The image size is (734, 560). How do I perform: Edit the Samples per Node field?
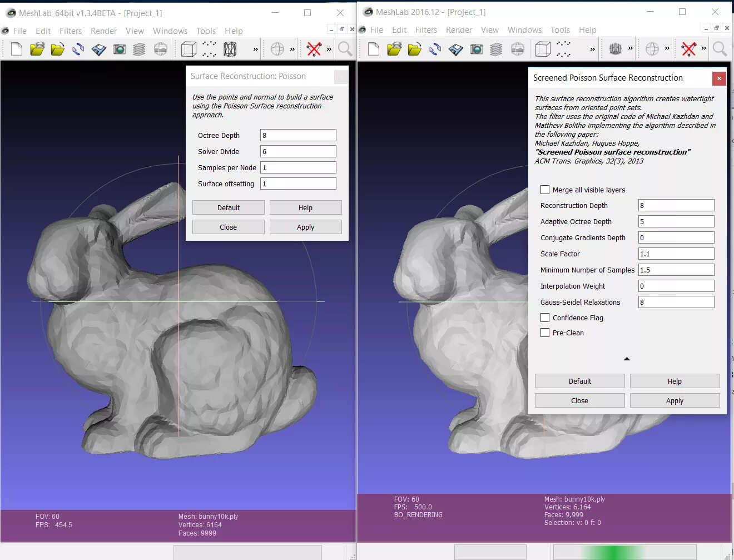click(298, 167)
